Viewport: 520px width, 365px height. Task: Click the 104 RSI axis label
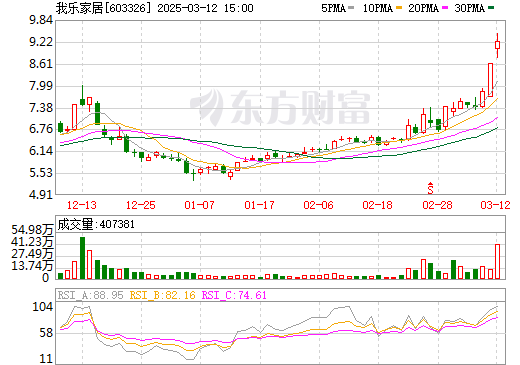click(42, 306)
